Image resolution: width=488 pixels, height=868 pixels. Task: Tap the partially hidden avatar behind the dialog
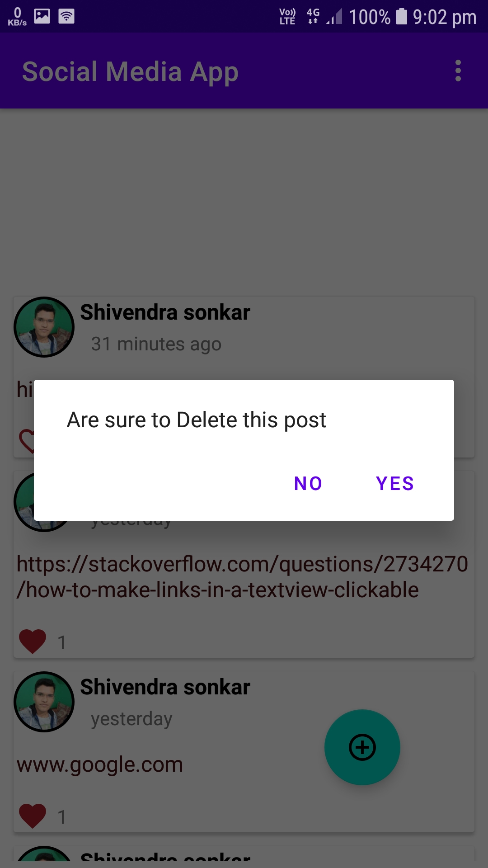[x=24, y=501]
